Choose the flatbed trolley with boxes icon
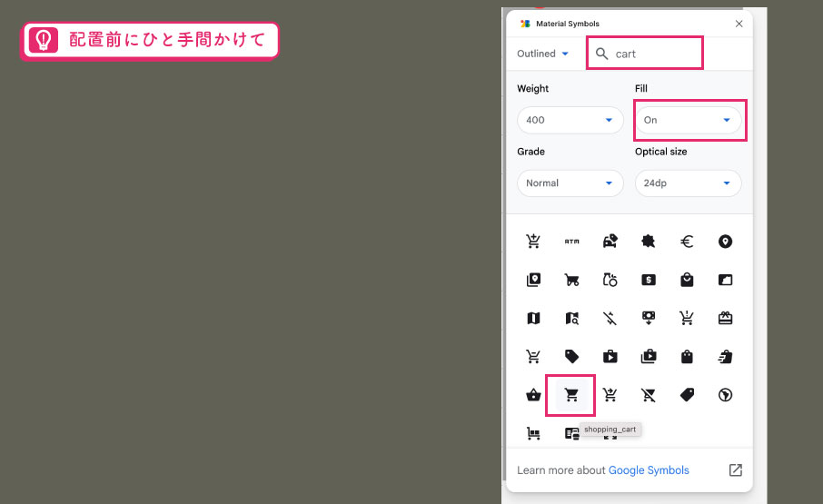Screen dimensions: 823x504 point(533,433)
